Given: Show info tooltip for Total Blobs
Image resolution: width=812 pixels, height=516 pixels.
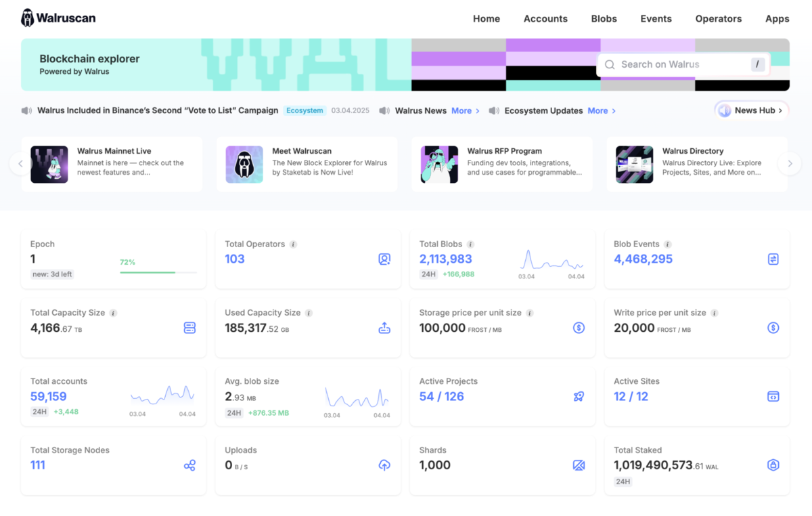Looking at the screenshot, I should pyautogui.click(x=470, y=244).
